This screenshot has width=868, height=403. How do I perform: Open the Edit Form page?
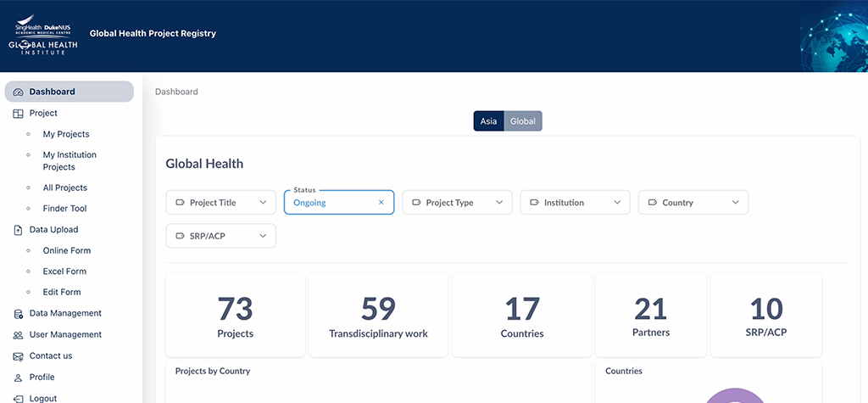[x=61, y=292]
